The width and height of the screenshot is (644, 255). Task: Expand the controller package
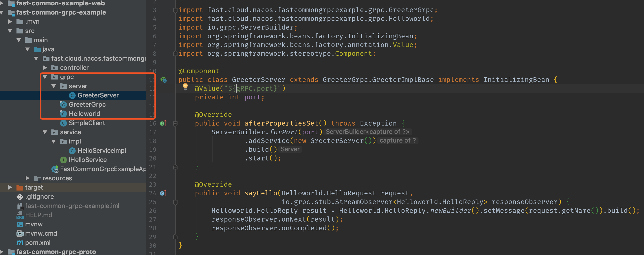click(45, 67)
